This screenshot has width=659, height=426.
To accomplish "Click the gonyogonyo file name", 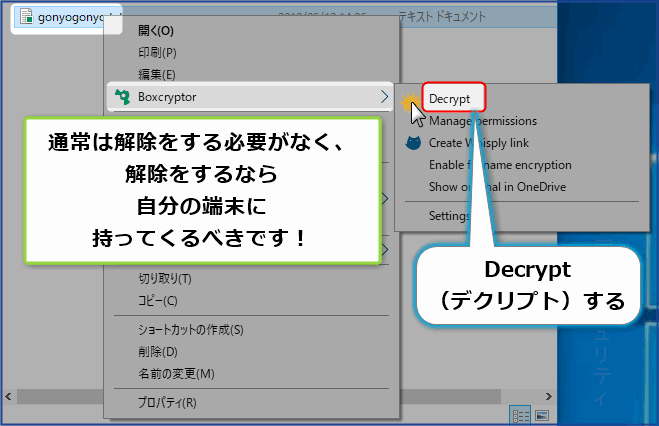I will click(71, 18).
